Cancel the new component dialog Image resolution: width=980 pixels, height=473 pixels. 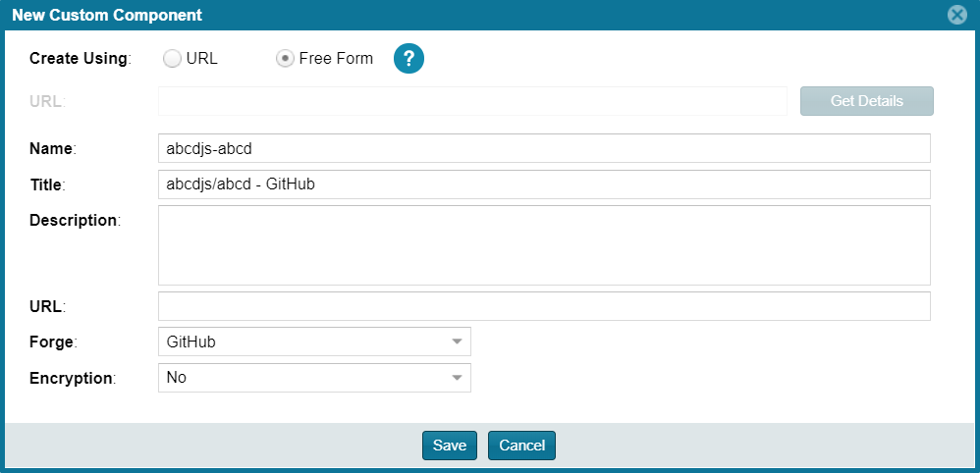521,446
